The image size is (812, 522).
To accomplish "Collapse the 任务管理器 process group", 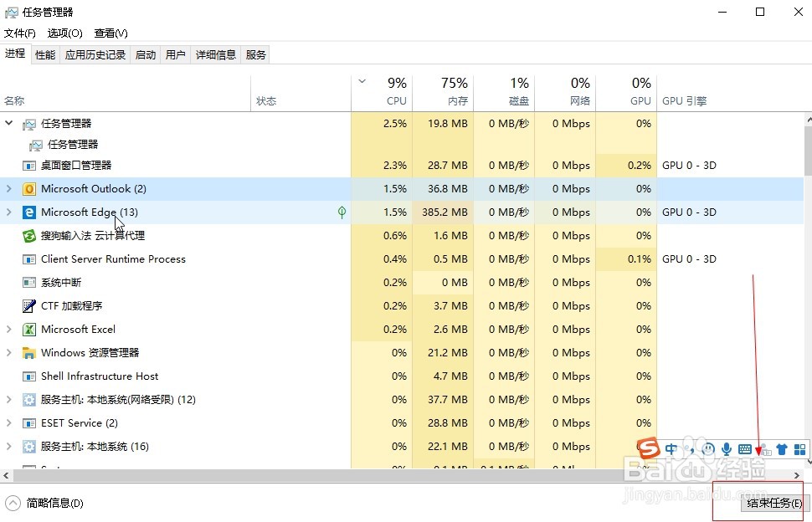I will [9, 124].
